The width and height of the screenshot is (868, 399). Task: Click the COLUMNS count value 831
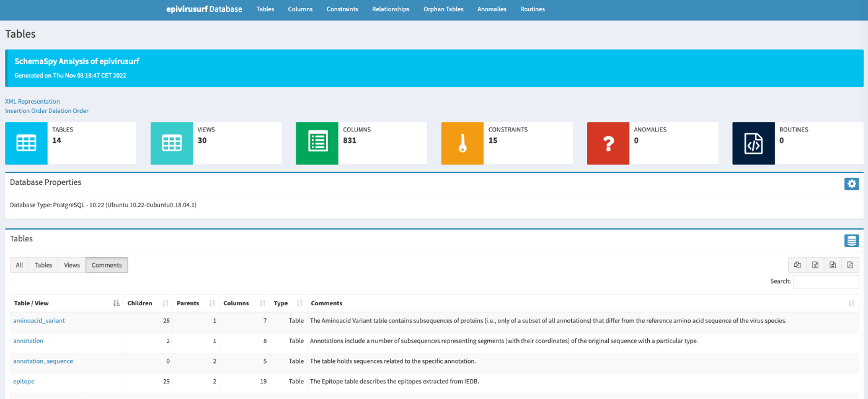[x=350, y=140]
